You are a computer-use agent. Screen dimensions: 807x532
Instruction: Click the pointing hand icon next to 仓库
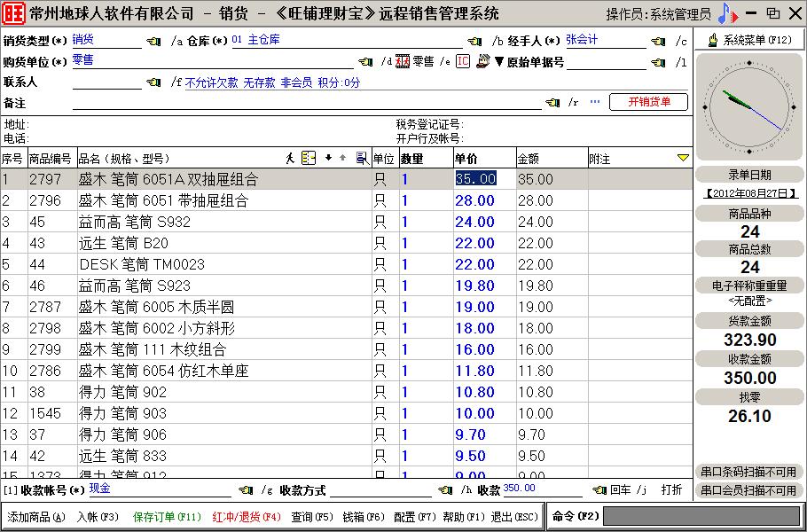[474, 42]
